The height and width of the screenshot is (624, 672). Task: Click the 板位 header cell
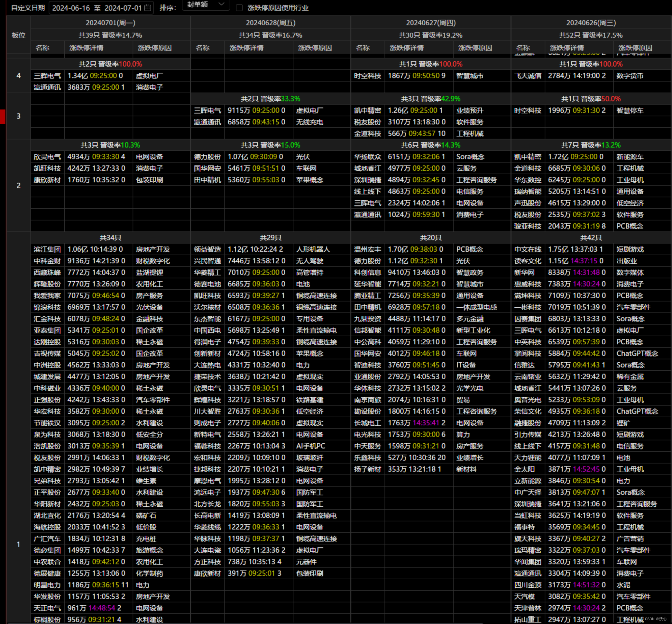pyautogui.click(x=19, y=35)
